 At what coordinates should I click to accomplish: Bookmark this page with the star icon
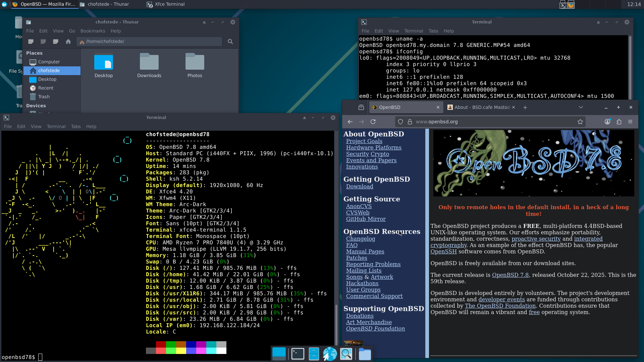pos(580,122)
